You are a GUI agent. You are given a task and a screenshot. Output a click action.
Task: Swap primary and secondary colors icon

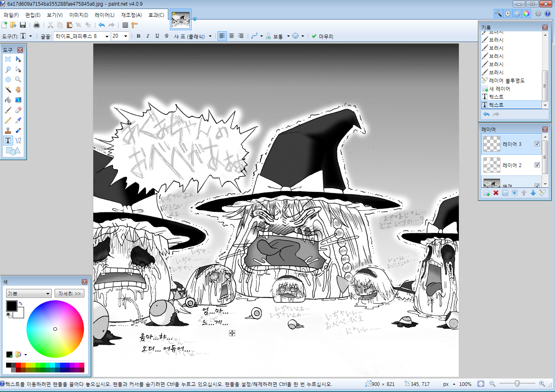click(20, 303)
